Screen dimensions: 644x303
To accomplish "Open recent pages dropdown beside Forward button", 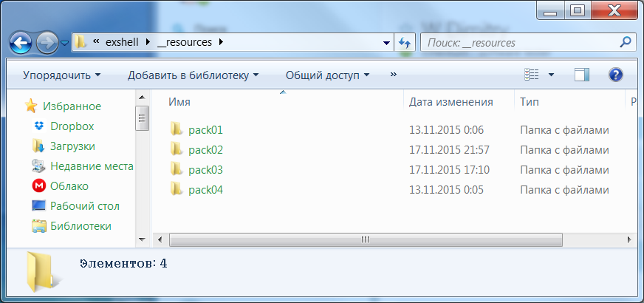I will (64, 43).
